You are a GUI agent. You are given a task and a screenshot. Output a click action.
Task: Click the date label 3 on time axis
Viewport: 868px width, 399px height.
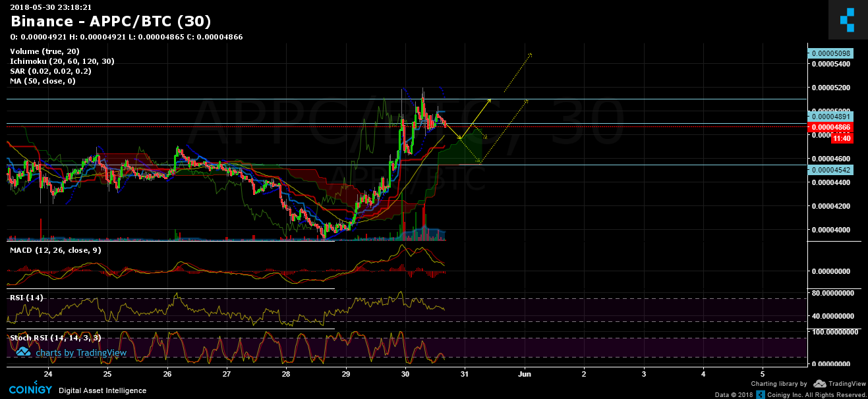pos(644,373)
